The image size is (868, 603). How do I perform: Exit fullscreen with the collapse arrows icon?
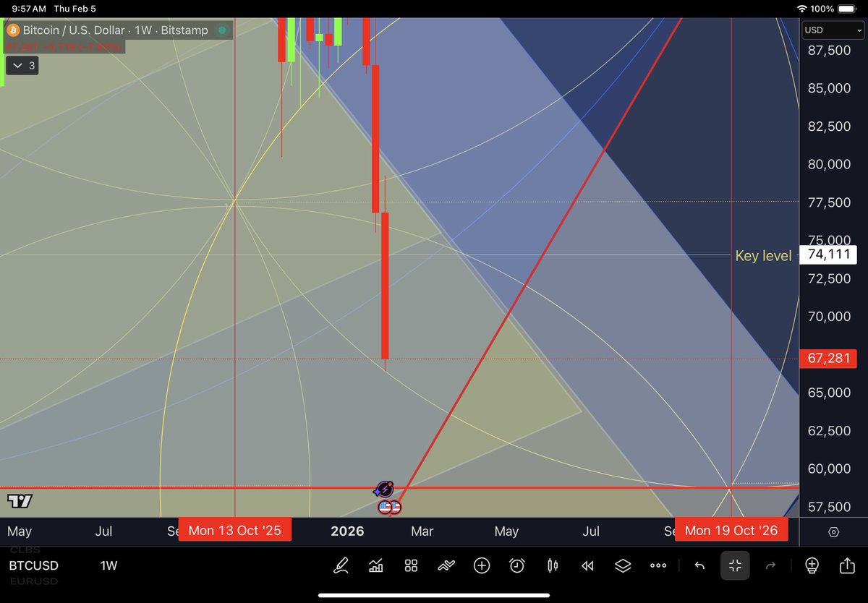pyautogui.click(x=735, y=565)
